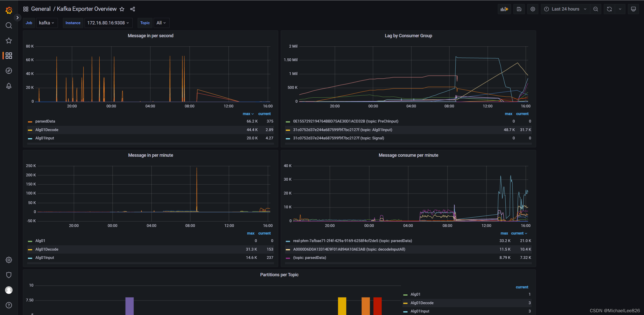Toggle the PreChInput consumer group series

point(346,121)
